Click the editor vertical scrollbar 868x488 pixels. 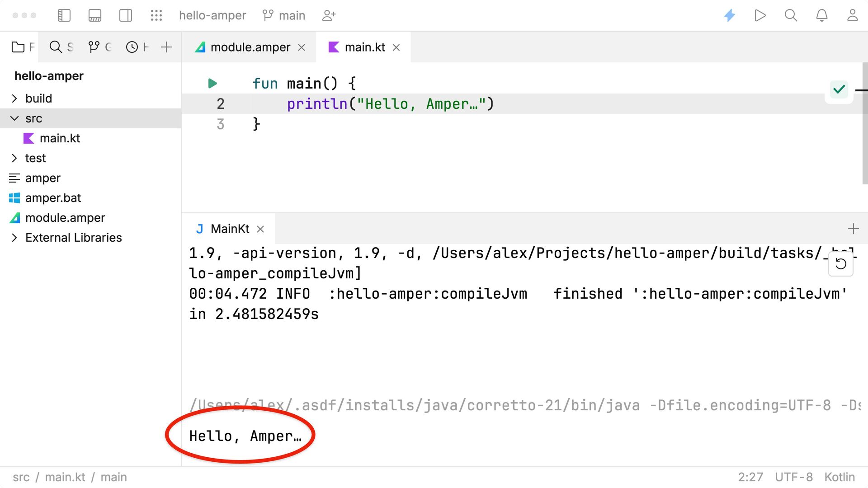tap(865, 123)
